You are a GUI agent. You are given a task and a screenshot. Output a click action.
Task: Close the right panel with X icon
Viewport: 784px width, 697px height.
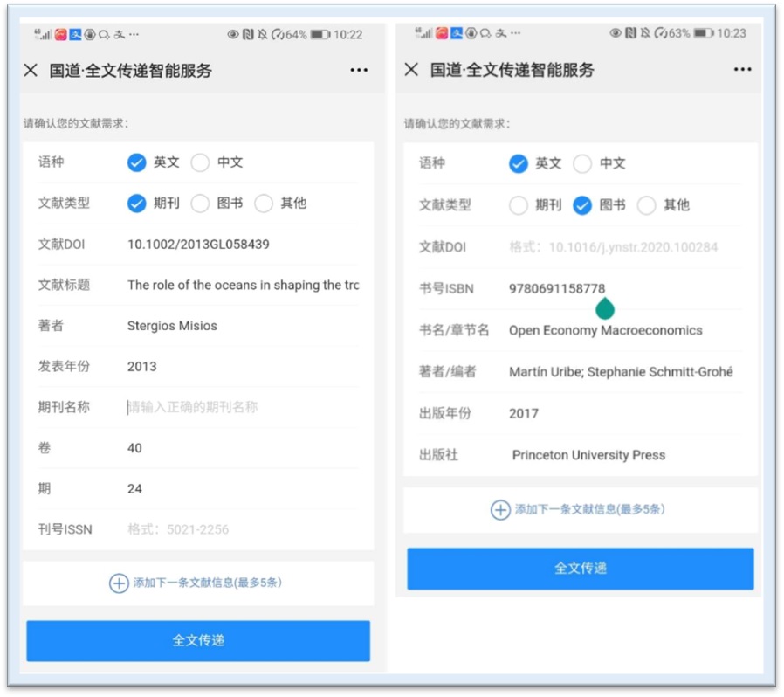[411, 70]
